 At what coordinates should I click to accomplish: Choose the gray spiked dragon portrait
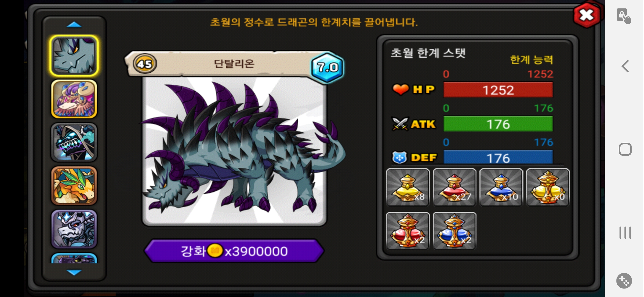coord(74,56)
